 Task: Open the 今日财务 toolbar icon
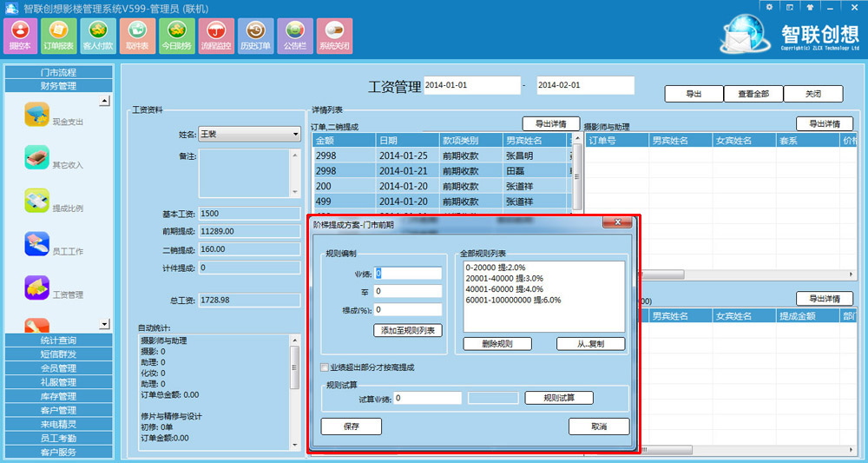tap(176, 36)
